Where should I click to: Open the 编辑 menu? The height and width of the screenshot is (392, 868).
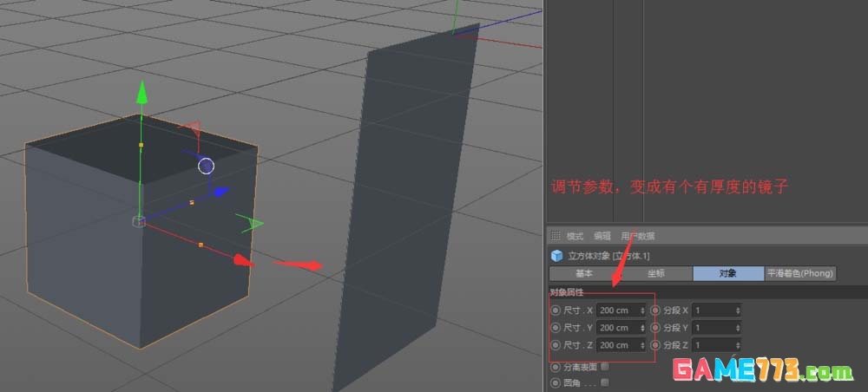602,236
